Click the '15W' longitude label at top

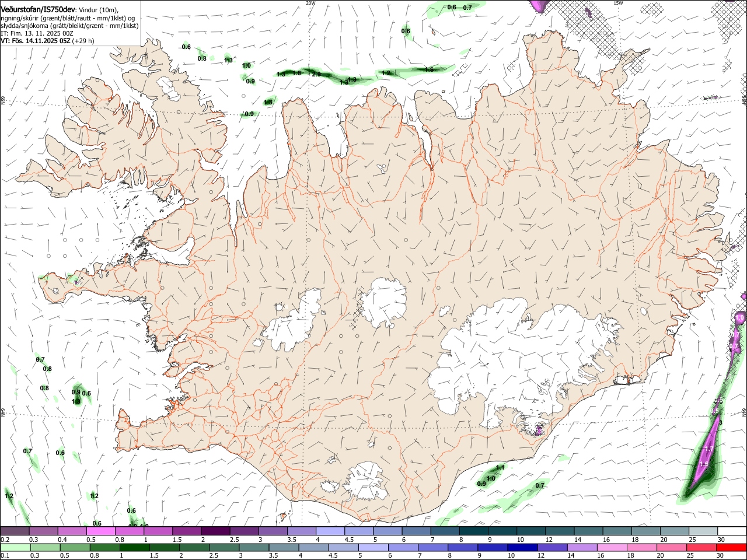click(618, 3)
